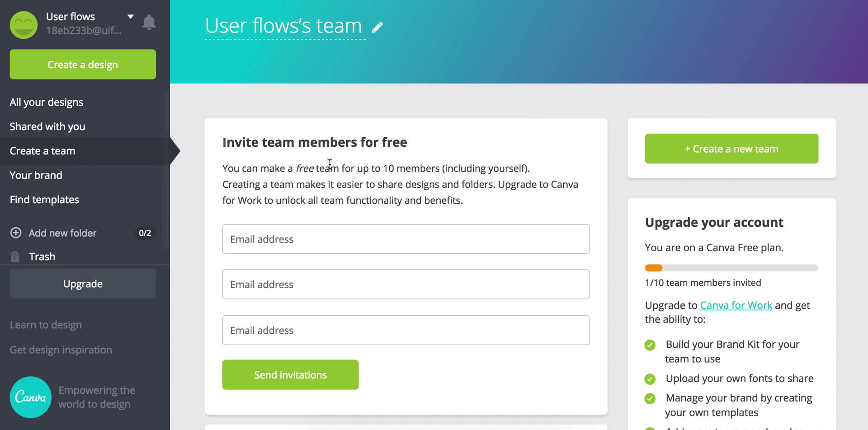Image resolution: width=868 pixels, height=430 pixels.
Task: Expand the User flows account dropdown arrow
Action: pyautogui.click(x=131, y=17)
